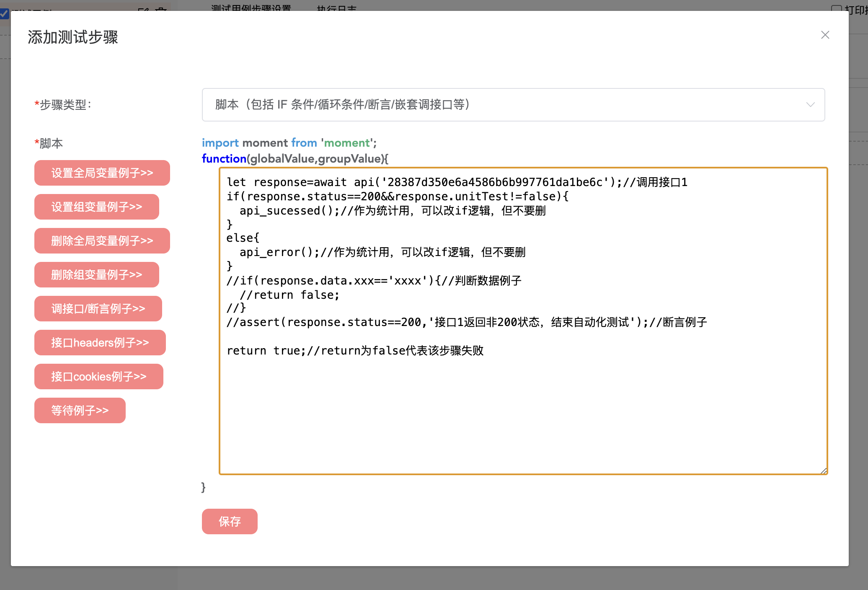Insert the 接口cookies例子 snippet
Image resolution: width=868 pixels, height=590 pixels.
[x=99, y=376]
